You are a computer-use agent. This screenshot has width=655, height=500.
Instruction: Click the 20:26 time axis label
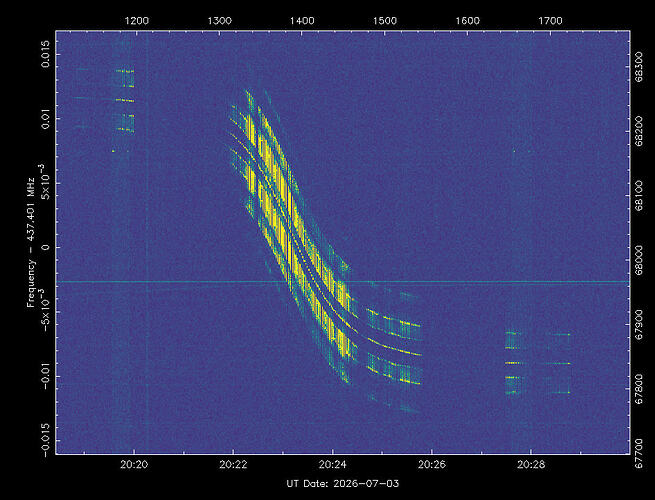coord(432,464)
